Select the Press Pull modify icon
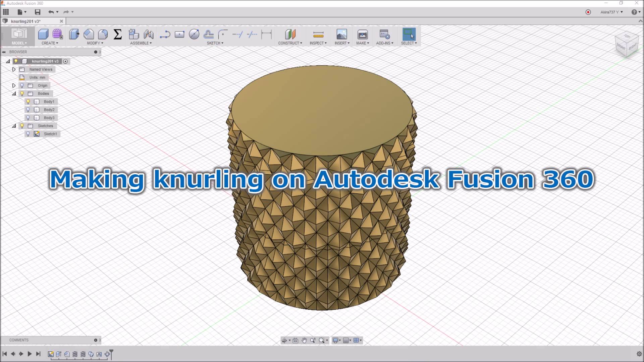644x362 pixels. (74, 34)
